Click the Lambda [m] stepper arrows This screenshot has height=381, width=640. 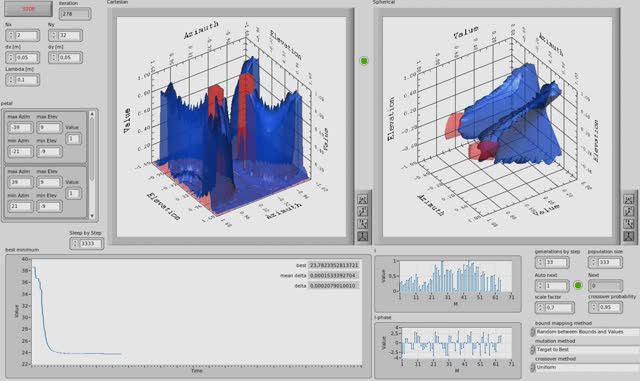(11, 80)
